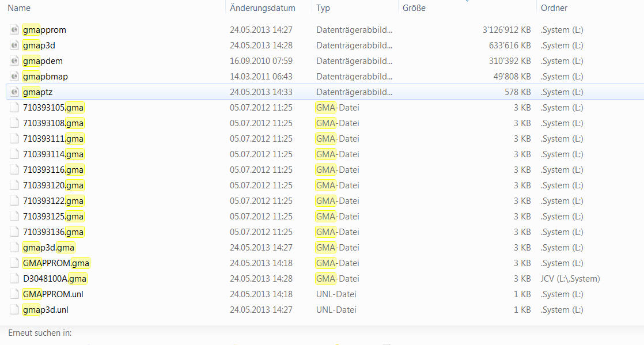Click the gmaptz file icon
Image resolution: width=644 pixels, height=345 pixels.
point(14,92)
